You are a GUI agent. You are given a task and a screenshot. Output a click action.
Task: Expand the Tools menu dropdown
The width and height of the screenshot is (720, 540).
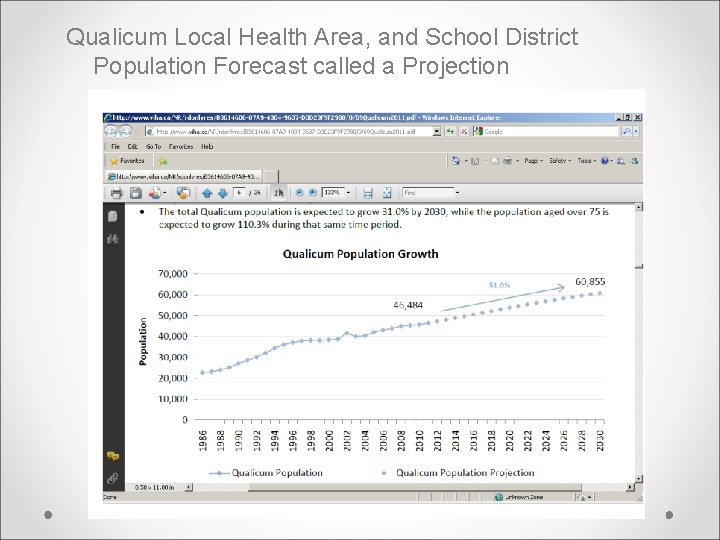pos(586,161)
